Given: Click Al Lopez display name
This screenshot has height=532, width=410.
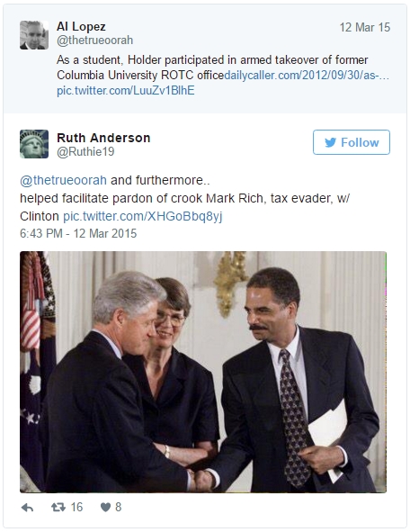Looking at the screenshot, I should 81,26.
